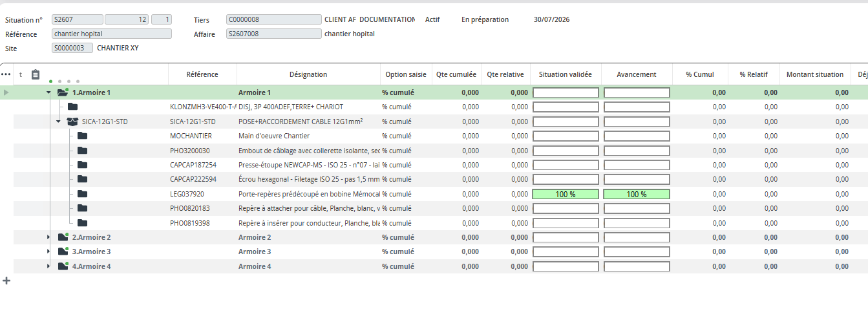Click the row selector arrow of Armoire 1
The image size is (868, 309).
coord(6,92)
